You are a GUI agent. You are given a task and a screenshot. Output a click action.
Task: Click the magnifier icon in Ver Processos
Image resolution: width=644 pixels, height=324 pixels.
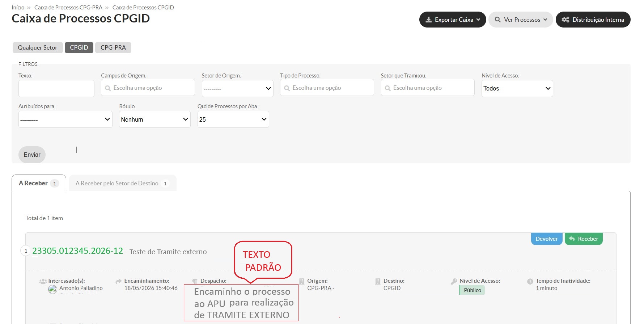[498, 20]
